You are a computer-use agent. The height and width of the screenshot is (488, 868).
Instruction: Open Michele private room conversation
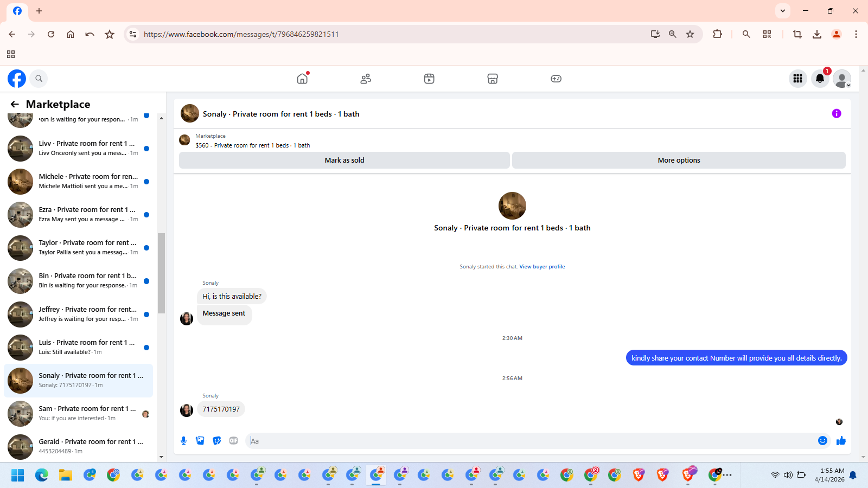coord(79,181)
